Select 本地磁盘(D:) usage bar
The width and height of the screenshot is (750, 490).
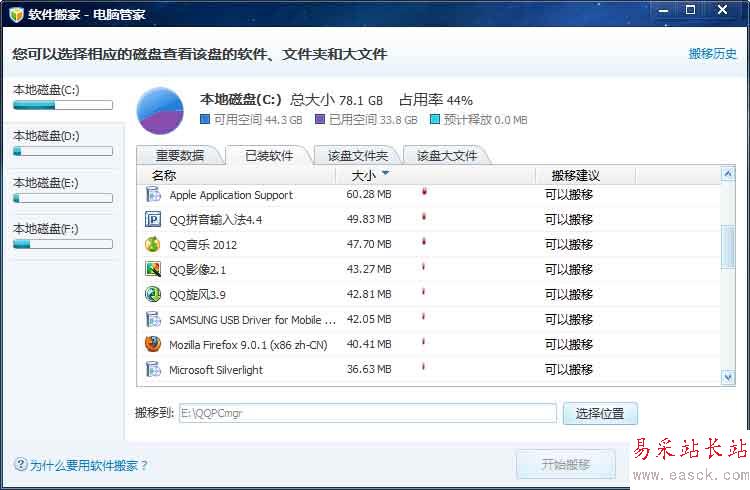click(63, 152)
